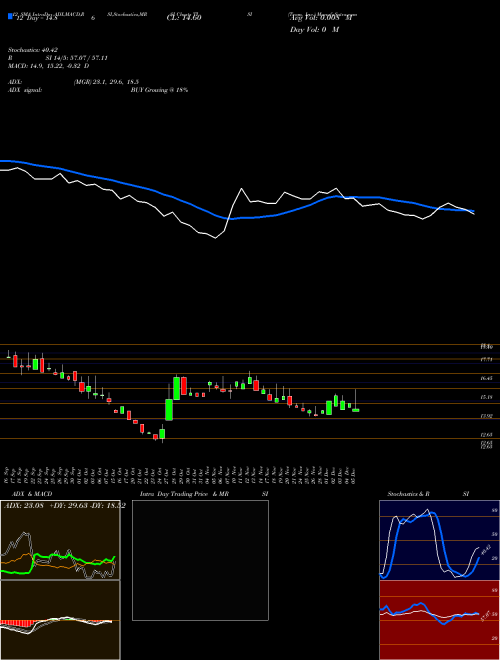
Task: Click the 15.18 price axis label
Action: click(487, 397)
